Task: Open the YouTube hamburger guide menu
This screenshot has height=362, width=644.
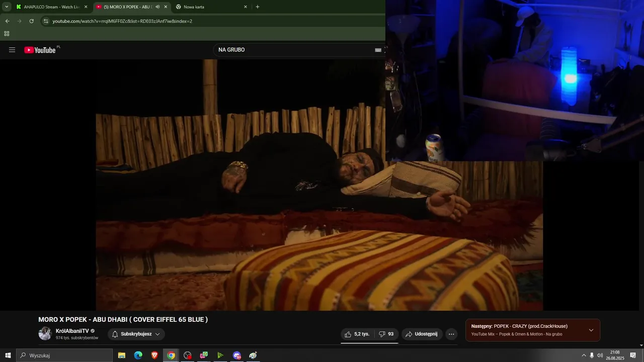Action: [x=12, y=50]
